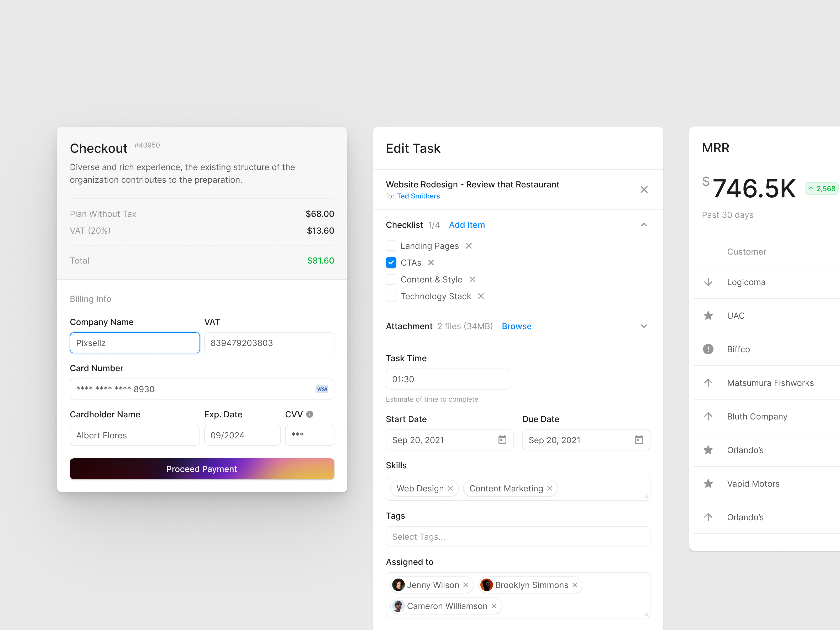Click the Visa card icon
The image size is (840, 630).
322,389
